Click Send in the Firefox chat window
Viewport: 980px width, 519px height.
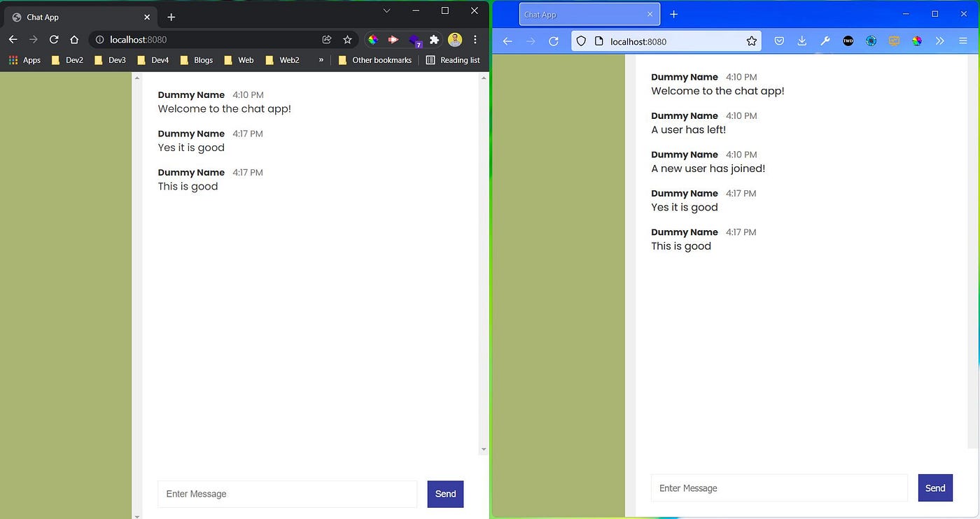click(935, 488)
